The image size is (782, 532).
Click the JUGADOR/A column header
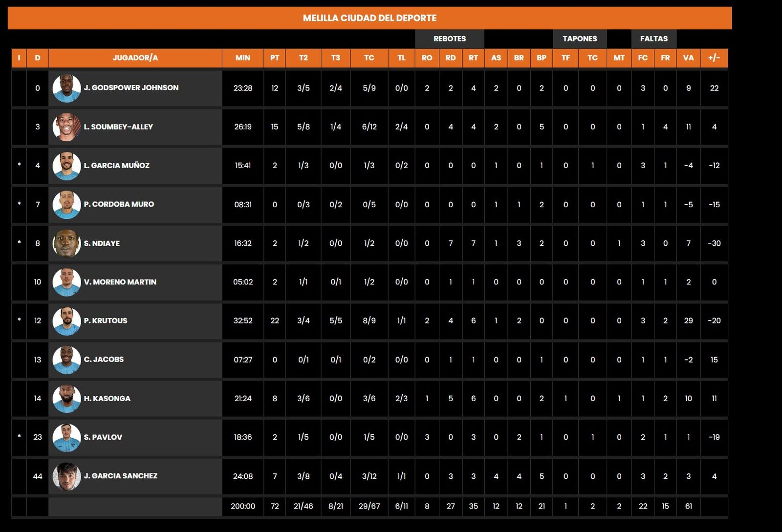135,58
